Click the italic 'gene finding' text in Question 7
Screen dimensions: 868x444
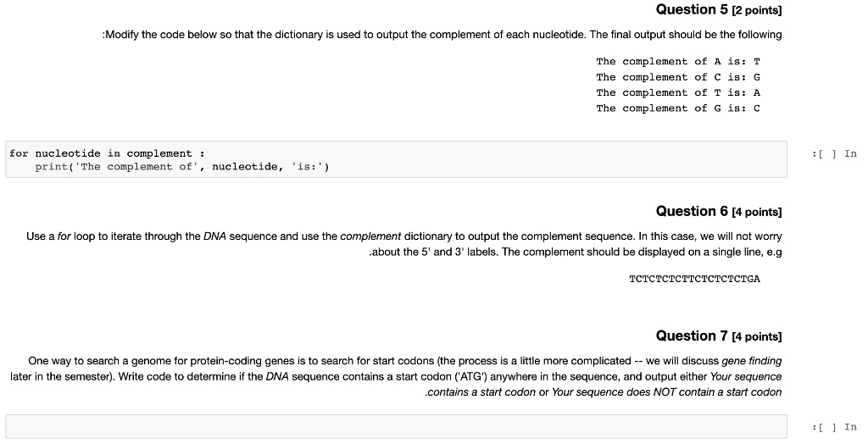pyautogui.click(x=752, y=361)
